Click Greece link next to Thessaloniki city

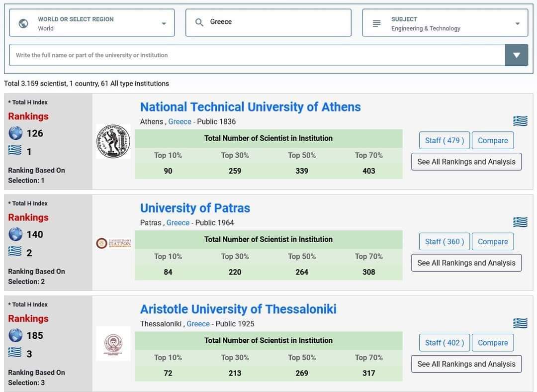[x=198, y=324]
